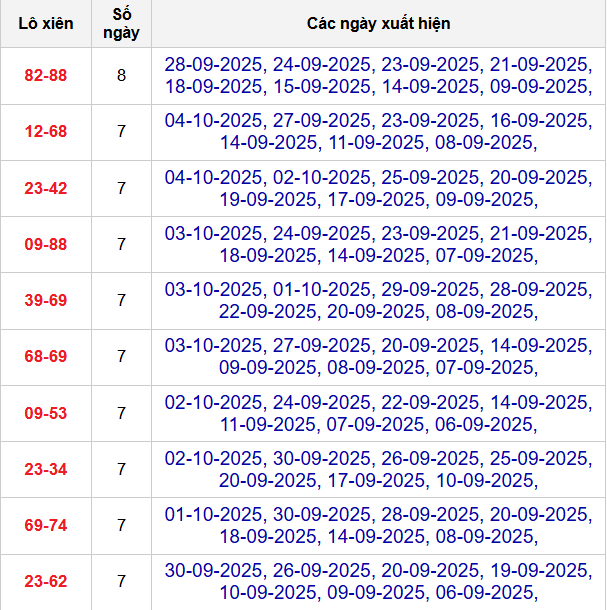
Task: Choose the 09-53 lô xiên pair
Action: coord(44,413)
